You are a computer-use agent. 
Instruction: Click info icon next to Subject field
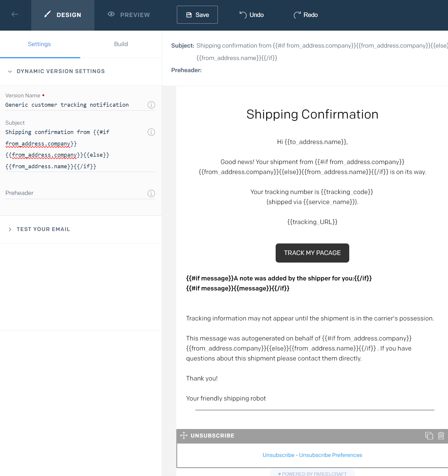(151, 132)
